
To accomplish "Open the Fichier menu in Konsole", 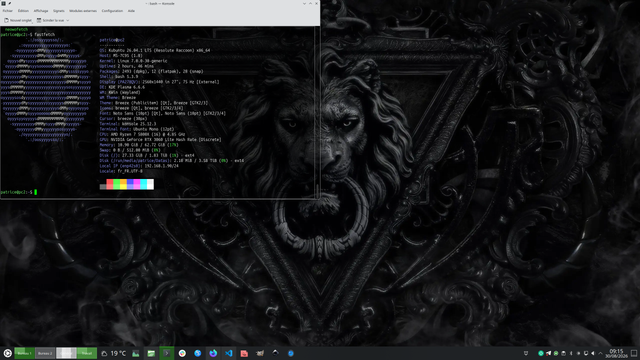I will [7, 11].
